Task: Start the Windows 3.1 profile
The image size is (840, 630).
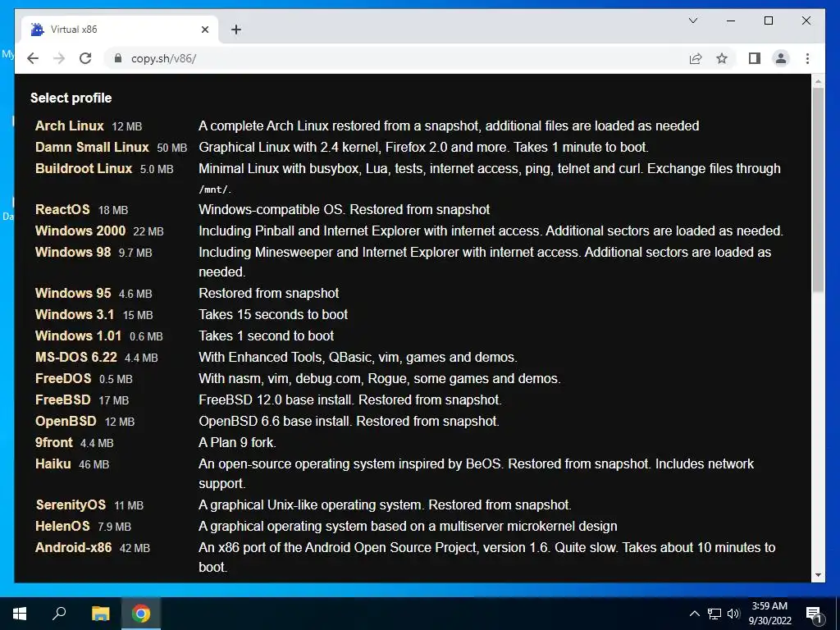Action: [75, 314]
